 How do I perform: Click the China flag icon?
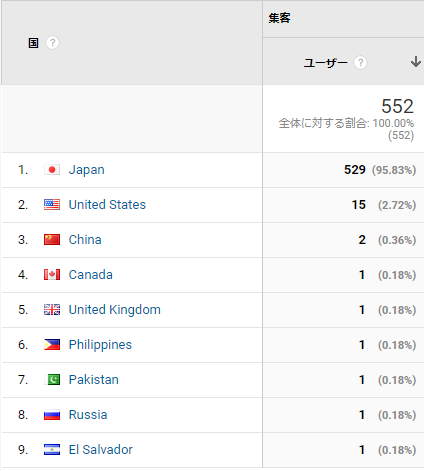point(52,240)
